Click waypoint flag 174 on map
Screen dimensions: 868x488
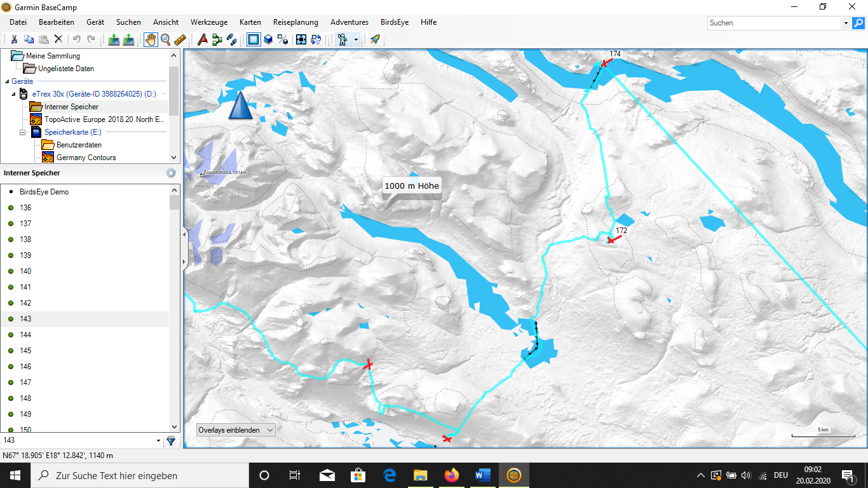[606, 62]
